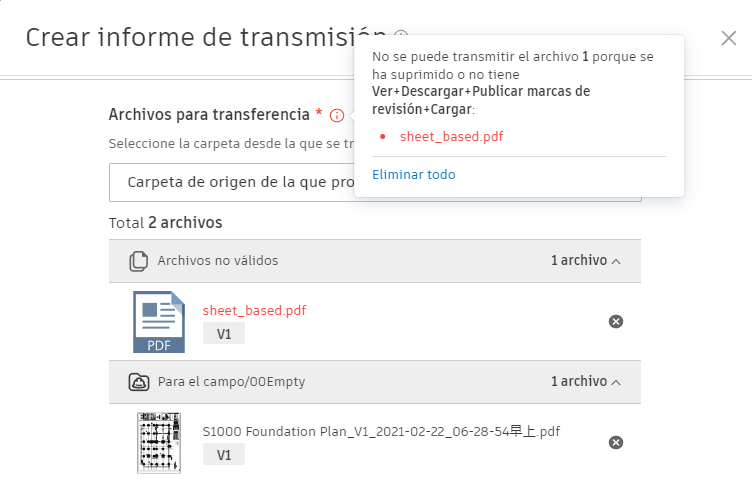Viewport: 752px width, 499px height.
Task: Click the V1 badge under S1000 Foundation Plan
Action: point(224,455)
